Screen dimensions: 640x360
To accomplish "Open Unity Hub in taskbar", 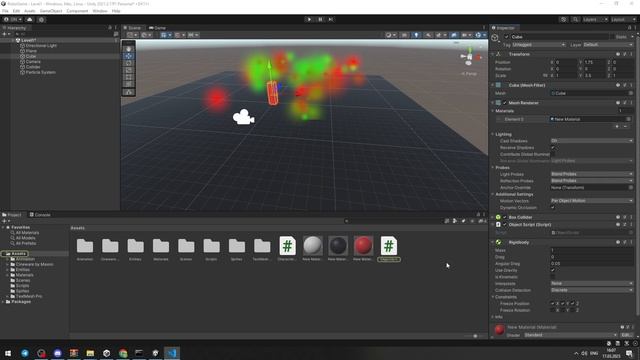I will (107, 353).
